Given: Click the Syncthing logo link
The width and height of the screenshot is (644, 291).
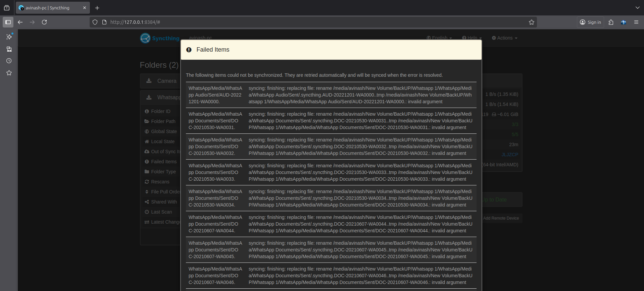Looking at the screenshot, I should (160, 38).
